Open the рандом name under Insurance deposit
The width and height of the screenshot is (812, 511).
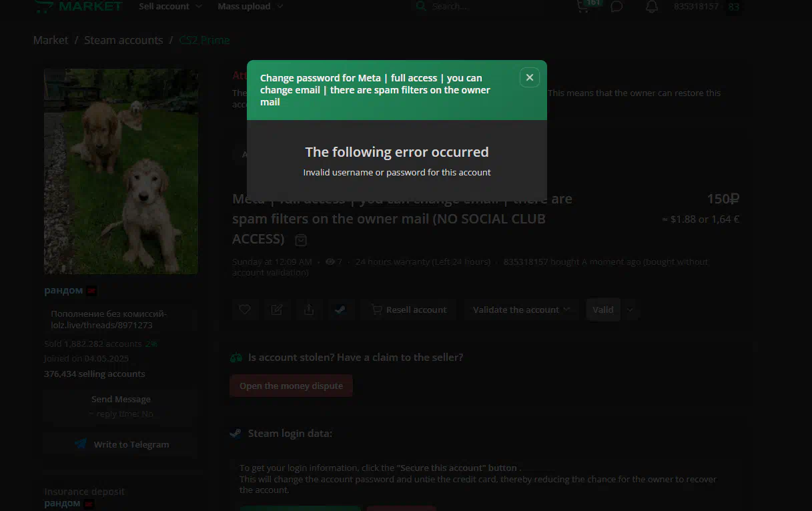(x=63, y=504)
